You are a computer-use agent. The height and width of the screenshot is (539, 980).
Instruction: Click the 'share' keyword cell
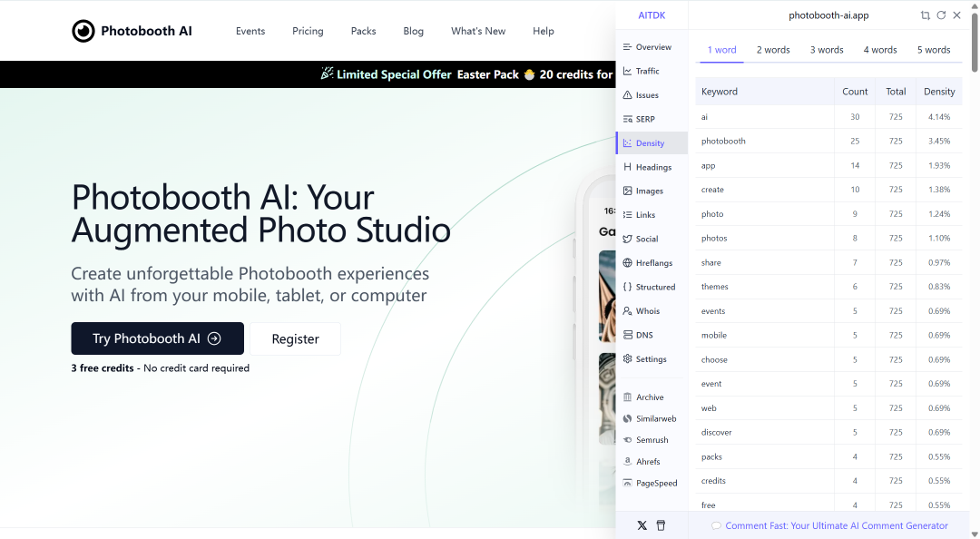(765, 262)
